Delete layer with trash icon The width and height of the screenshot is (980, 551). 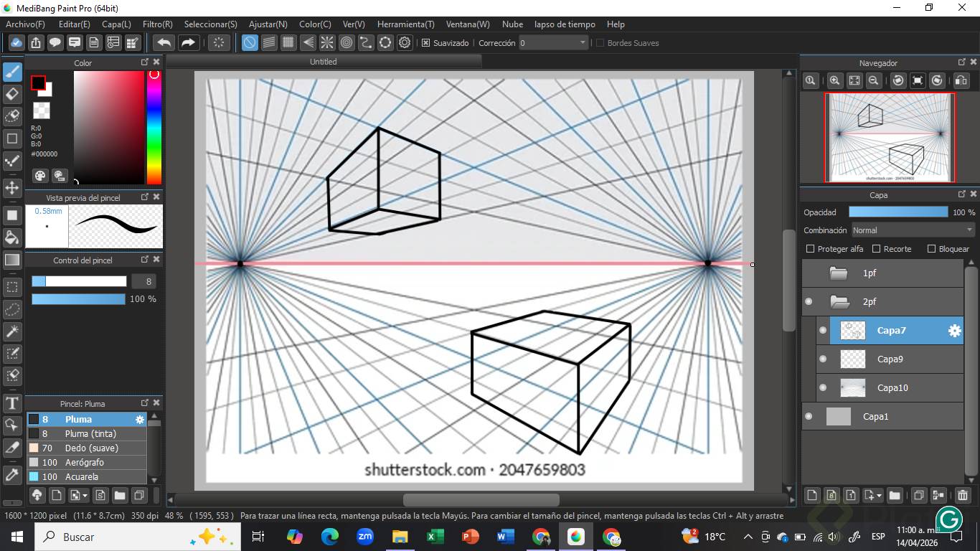pyautogui.click(x=963, y=495)
